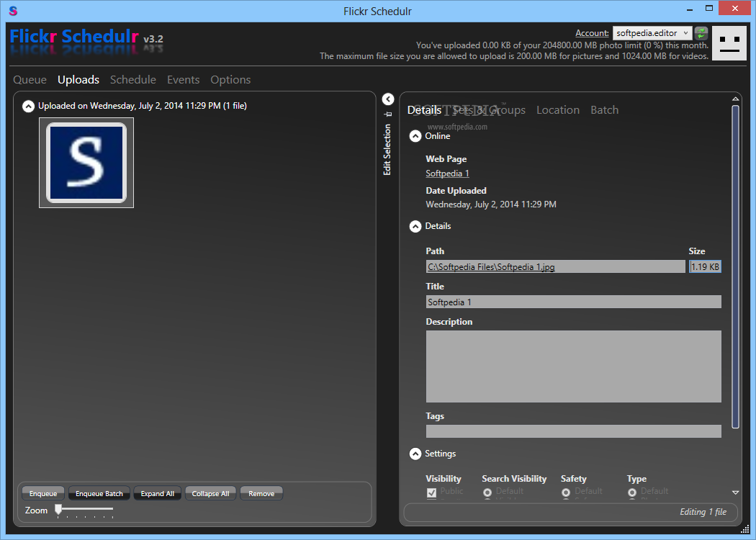756x540 pixels.
Task: Click the Enqueue button
Action: pos(43,493)
